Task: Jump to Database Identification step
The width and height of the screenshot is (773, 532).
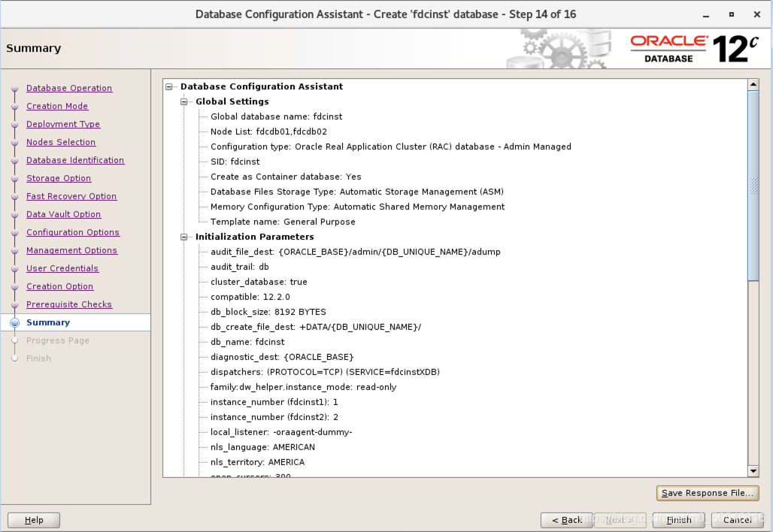Action: 75,160
